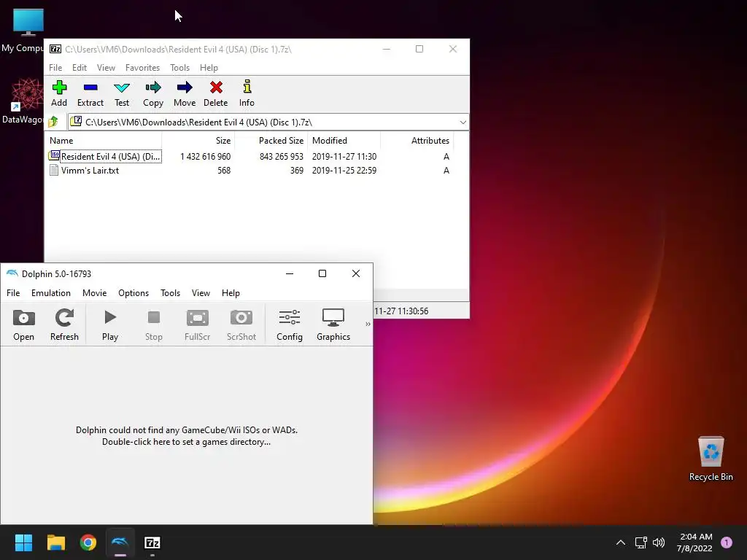Open the Edit menu in 7-Zip

click(x=79, y=68)
